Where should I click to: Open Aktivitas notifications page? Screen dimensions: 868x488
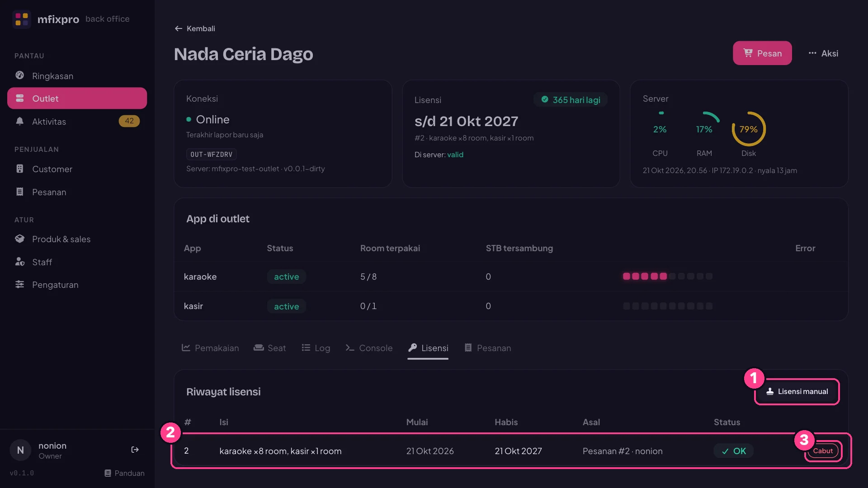pyautogui.click(x=77, y=121)
